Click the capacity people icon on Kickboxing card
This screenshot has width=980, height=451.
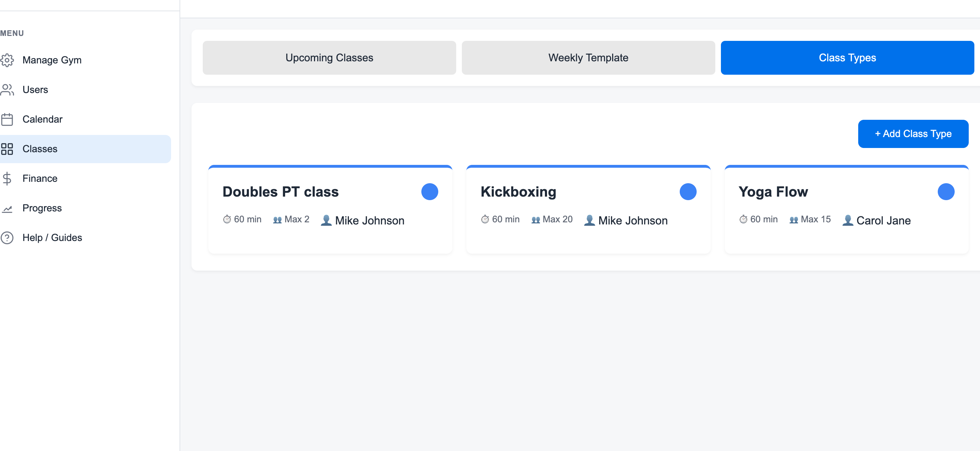536,220
